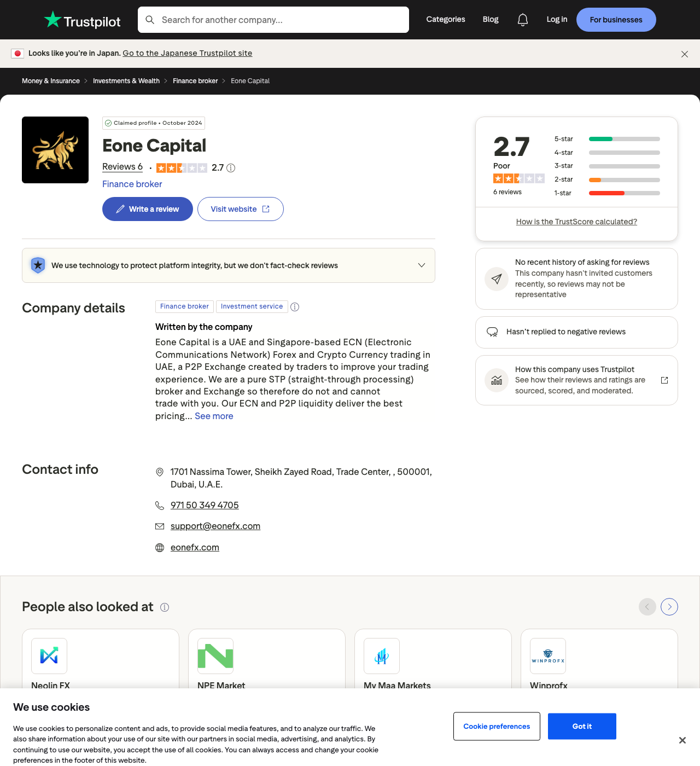Click the Trustpilot logo

pos(82,20)
